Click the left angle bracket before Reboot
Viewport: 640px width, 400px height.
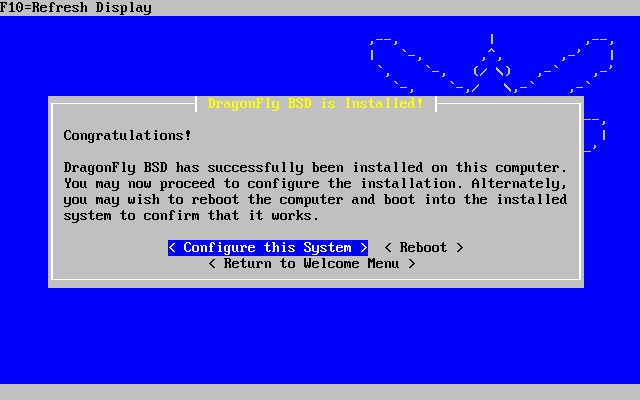(x=388, y=248)
